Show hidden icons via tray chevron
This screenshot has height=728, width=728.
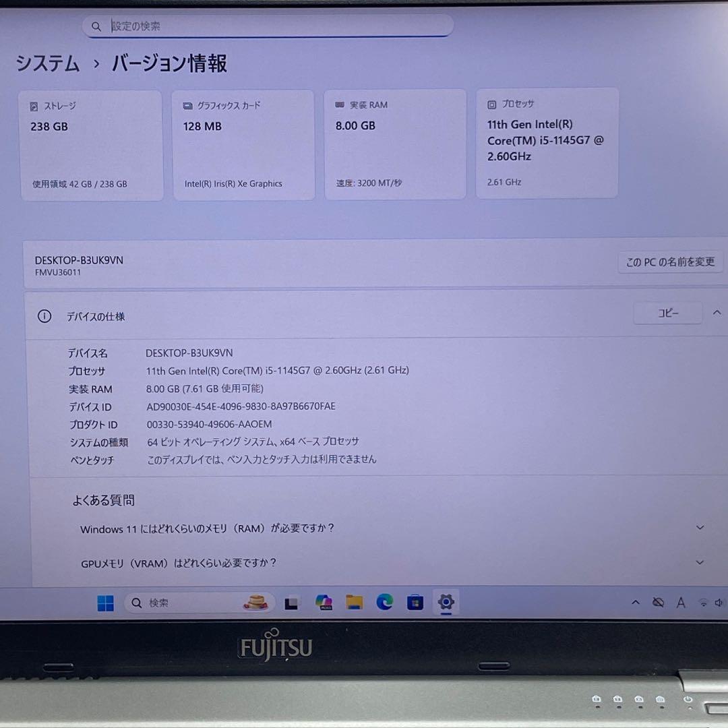(636, 602)
